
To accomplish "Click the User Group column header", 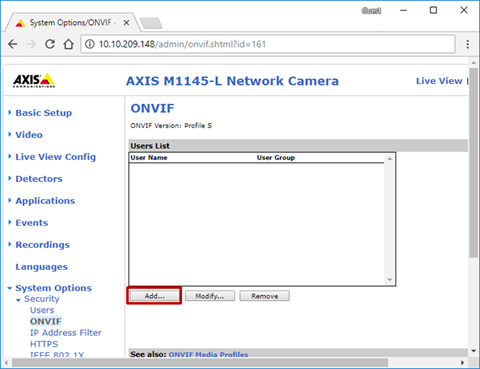I will click(x=276, y=158).
